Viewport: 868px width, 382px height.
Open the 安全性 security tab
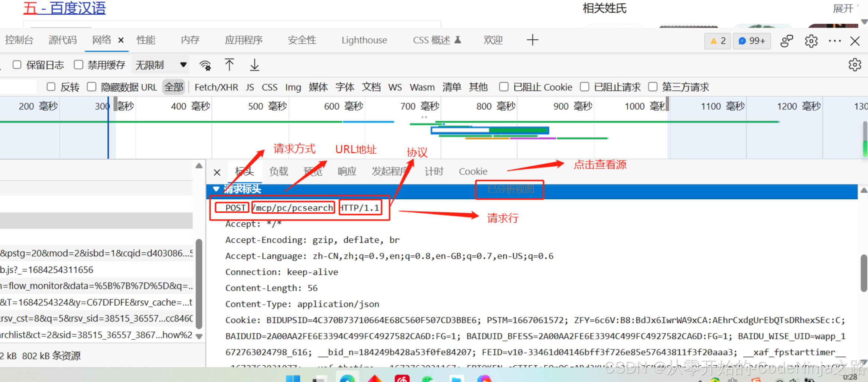tap(302, 40)
